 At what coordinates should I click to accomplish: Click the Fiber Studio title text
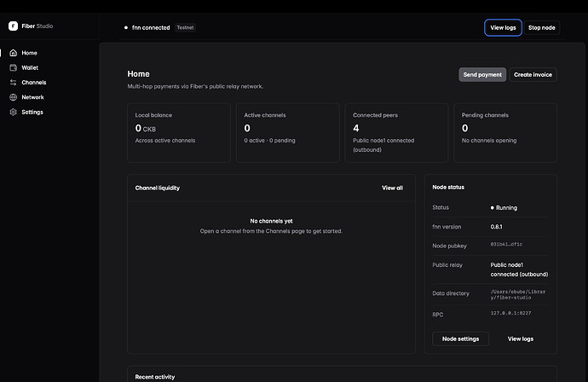37,26
